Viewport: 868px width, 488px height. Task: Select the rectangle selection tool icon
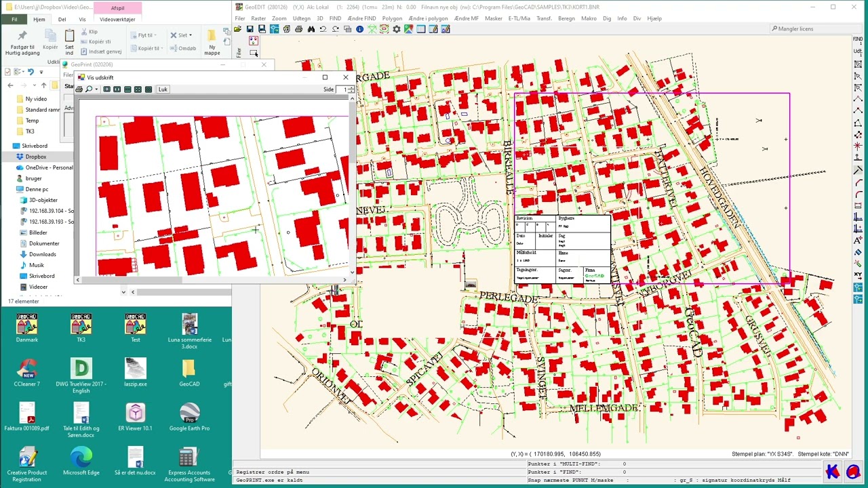[254, 53]
